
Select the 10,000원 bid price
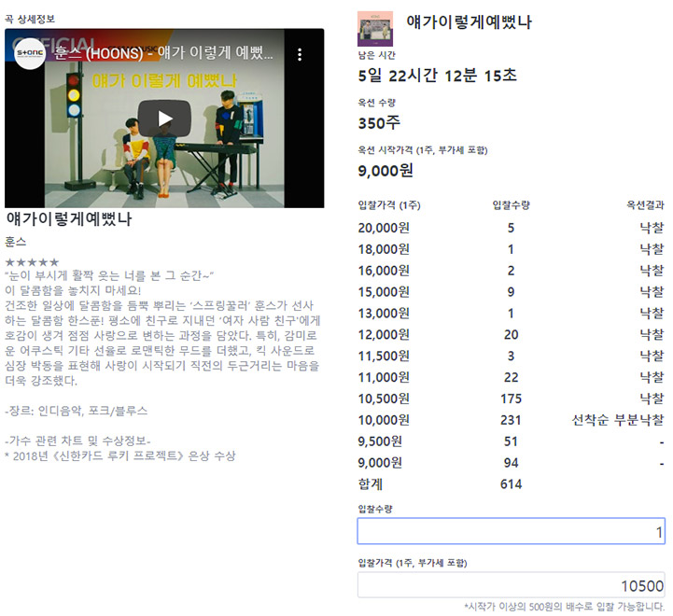[x=384, y=420]
